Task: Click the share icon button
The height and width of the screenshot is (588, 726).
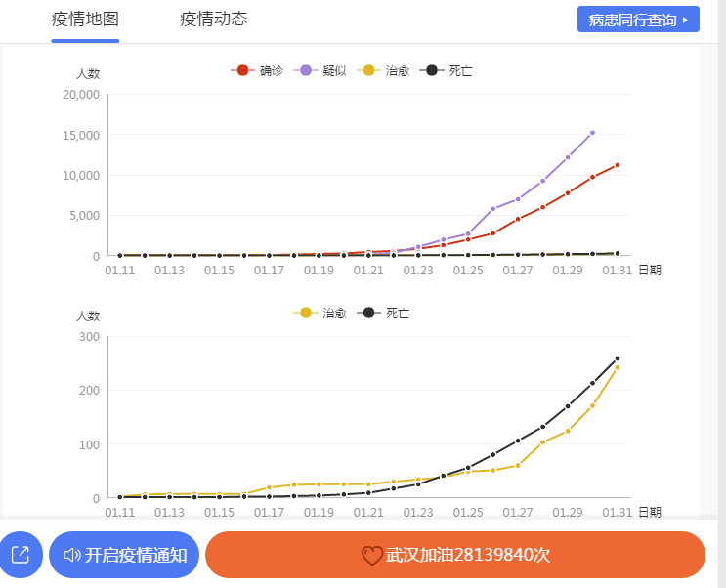Action: click(x=20, y=555)
